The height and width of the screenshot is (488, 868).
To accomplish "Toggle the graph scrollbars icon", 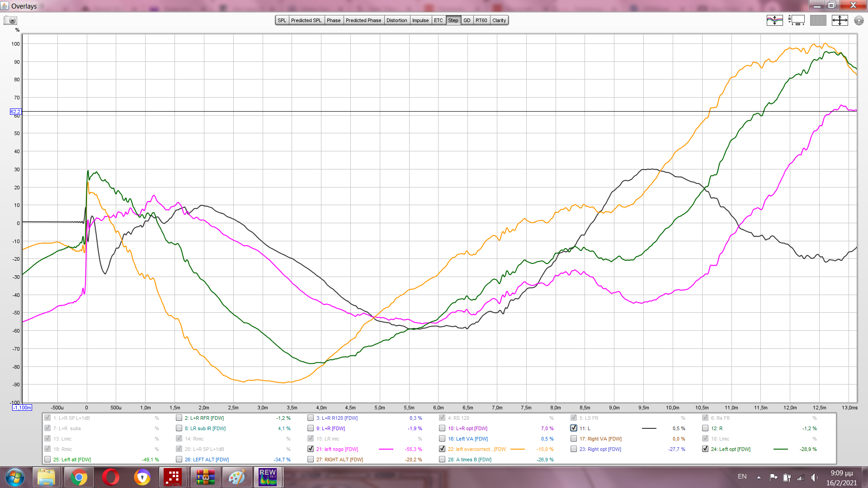I will coord(797,20).
